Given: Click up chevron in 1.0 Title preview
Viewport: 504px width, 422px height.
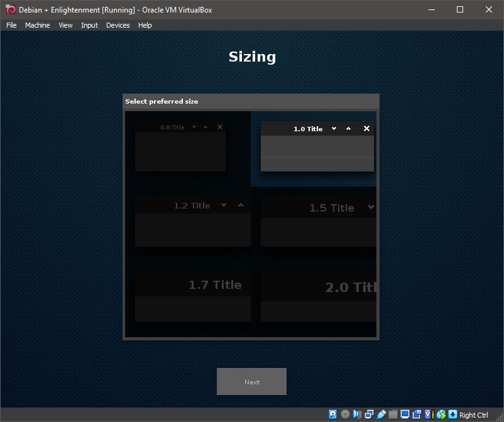Looking at the screenshot, I should tap(349, 129).
